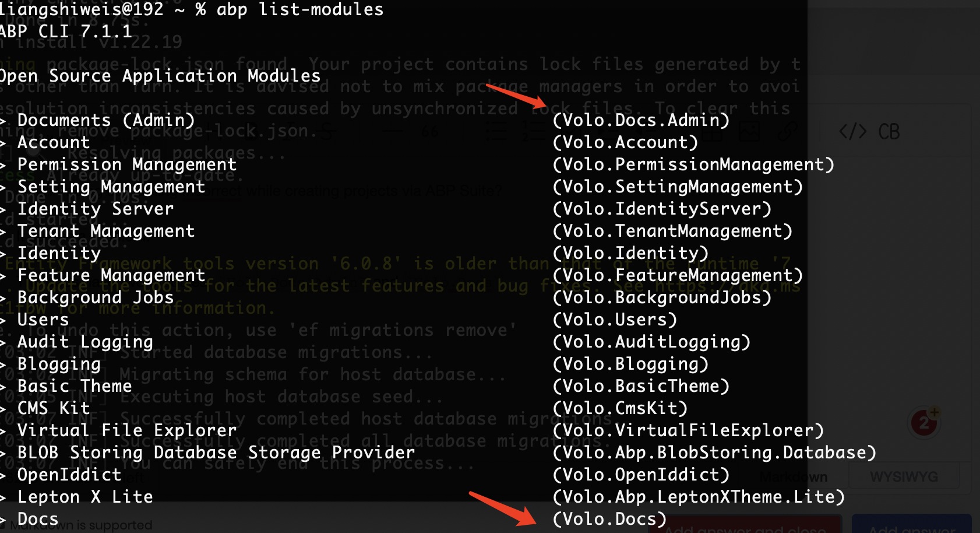Click the insert image icon
The image size is (980, 533).
(749, 132)
